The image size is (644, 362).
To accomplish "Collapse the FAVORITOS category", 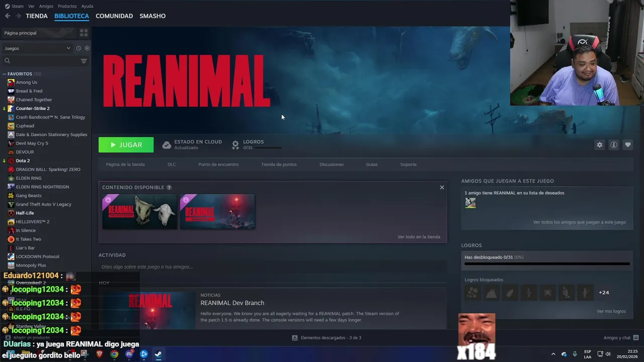I will pos(4,74).
